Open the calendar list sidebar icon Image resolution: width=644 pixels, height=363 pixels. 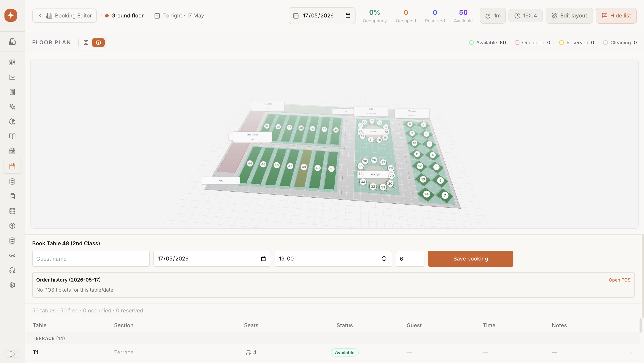12,151
